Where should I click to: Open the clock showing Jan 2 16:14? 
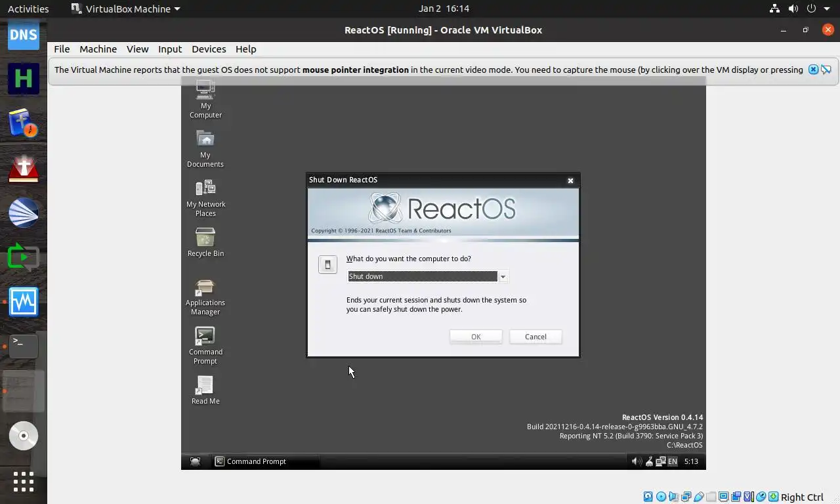point(444,9)
